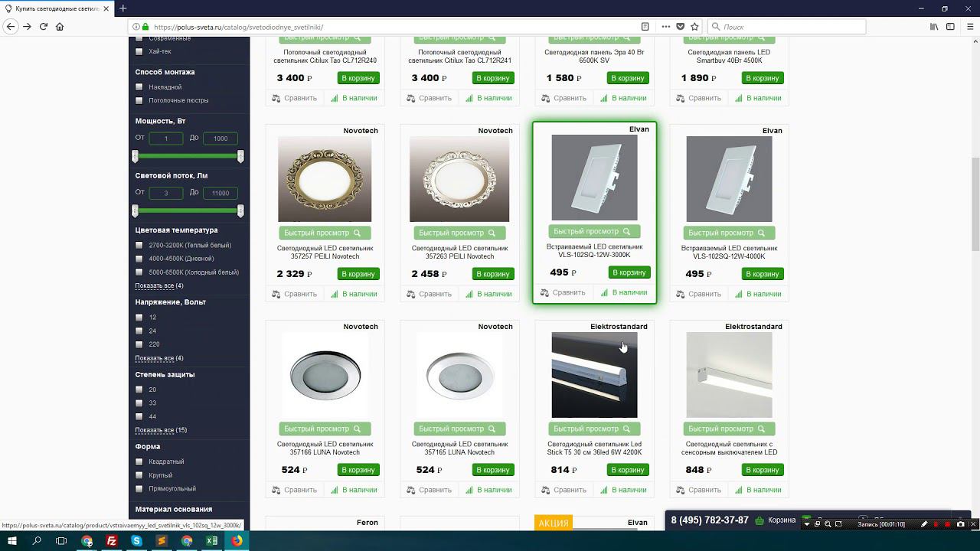This screenshot has width=980, height=551.
Task: Enable 2700-3200K warm white filter
Action: 139,245
